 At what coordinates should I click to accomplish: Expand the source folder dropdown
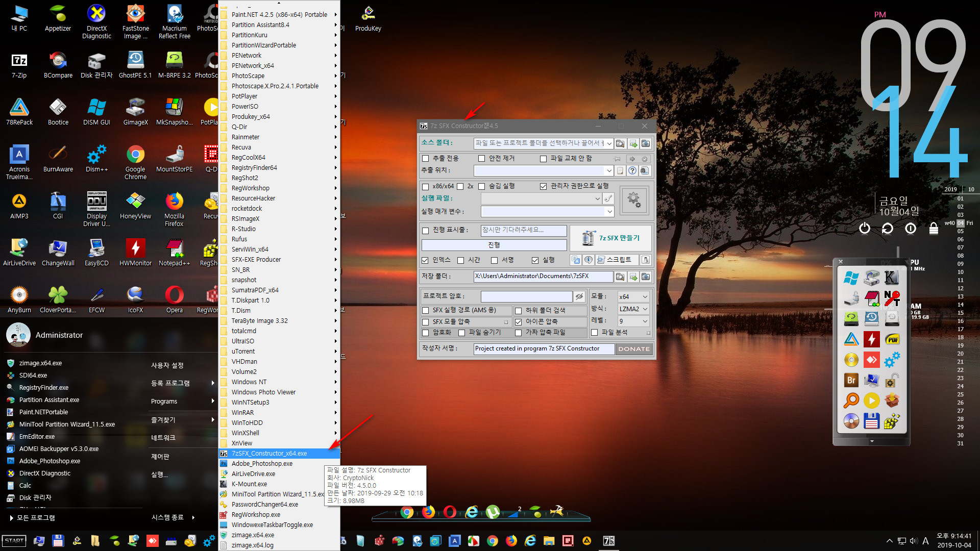[x=609, y=144]
